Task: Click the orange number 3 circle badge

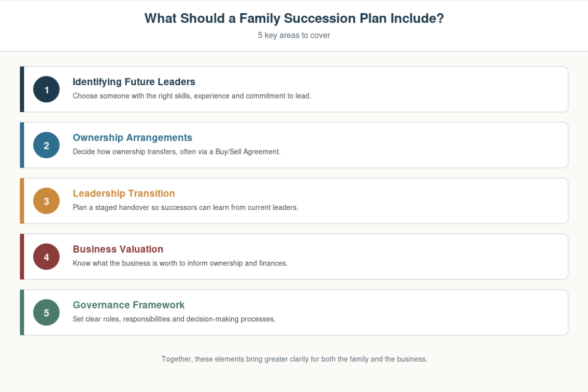Action: point(47,201)
